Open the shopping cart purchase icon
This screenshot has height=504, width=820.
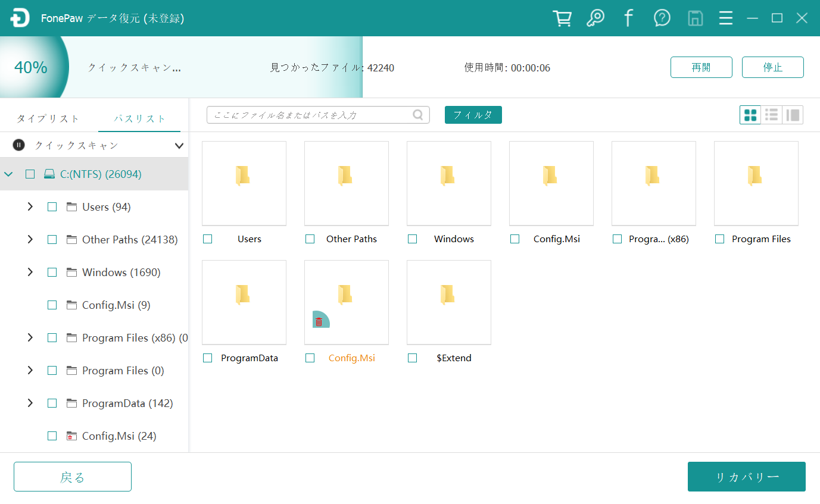(562, 18)
